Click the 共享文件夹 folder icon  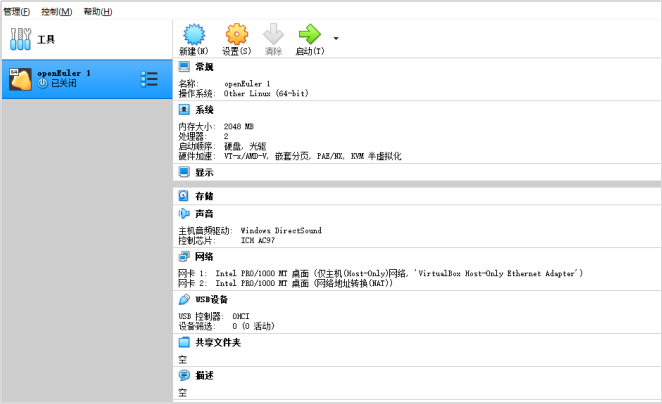tap(184, 342)
